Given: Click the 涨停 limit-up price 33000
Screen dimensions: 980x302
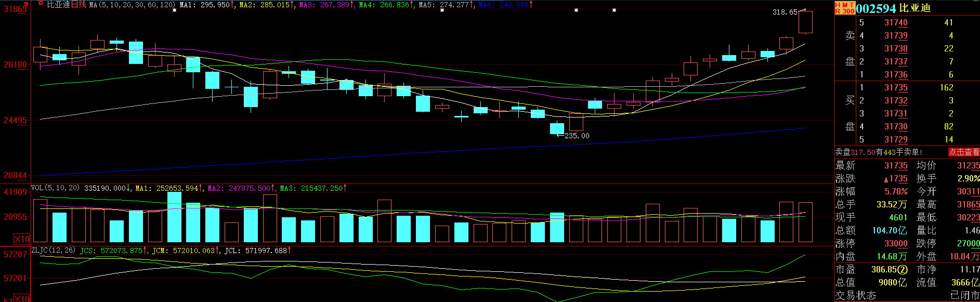Looking at the screenshot, I should click(896, 244).
